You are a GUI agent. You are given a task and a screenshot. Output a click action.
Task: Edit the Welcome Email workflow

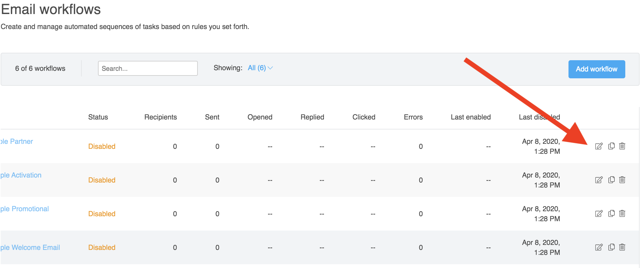599,247
